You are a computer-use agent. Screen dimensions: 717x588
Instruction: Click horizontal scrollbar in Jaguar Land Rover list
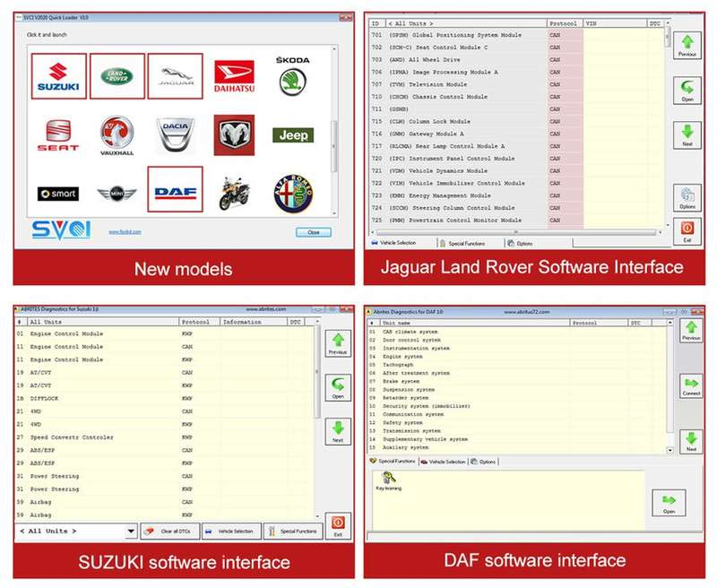[517, 232]
